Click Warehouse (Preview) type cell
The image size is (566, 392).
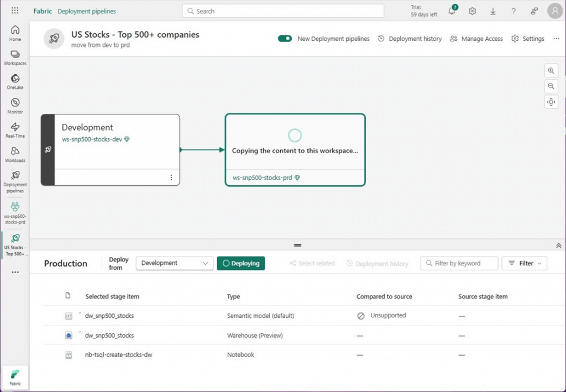[x=255, y=336]
